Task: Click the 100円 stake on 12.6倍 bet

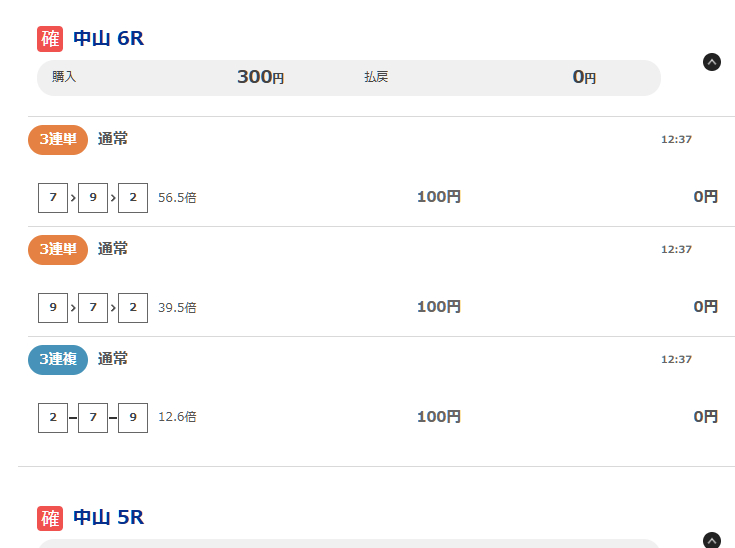Action: (438, 417)
